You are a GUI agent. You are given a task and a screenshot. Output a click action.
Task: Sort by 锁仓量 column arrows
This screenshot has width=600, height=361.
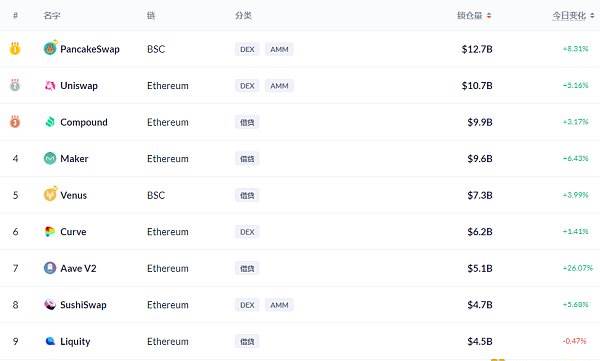point(489,16)
